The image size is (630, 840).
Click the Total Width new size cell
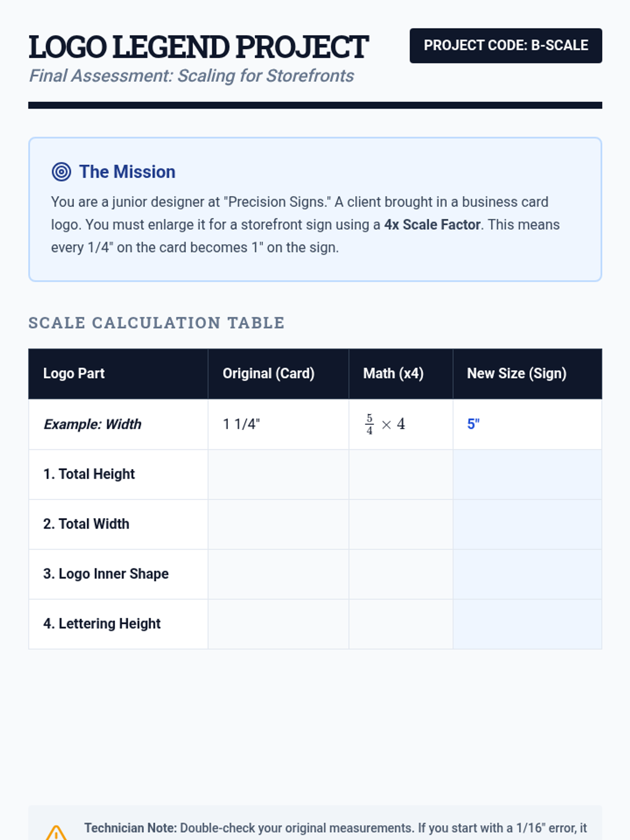tap(527, 524)
